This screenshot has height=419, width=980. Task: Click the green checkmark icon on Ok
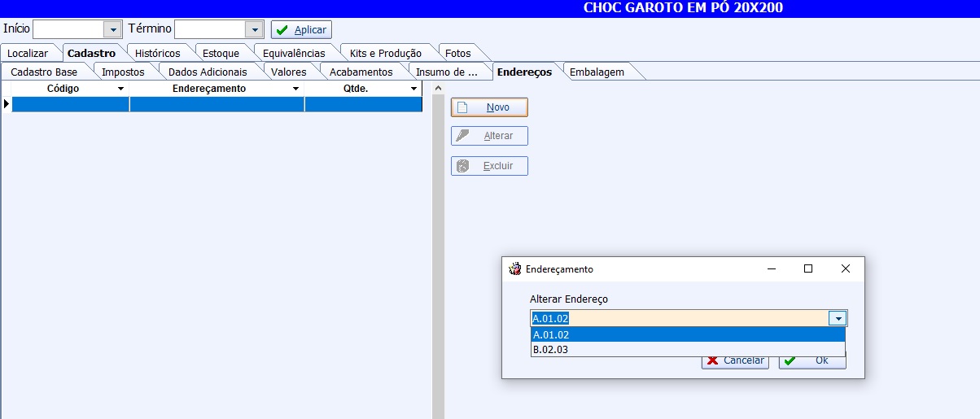point(790,360)
